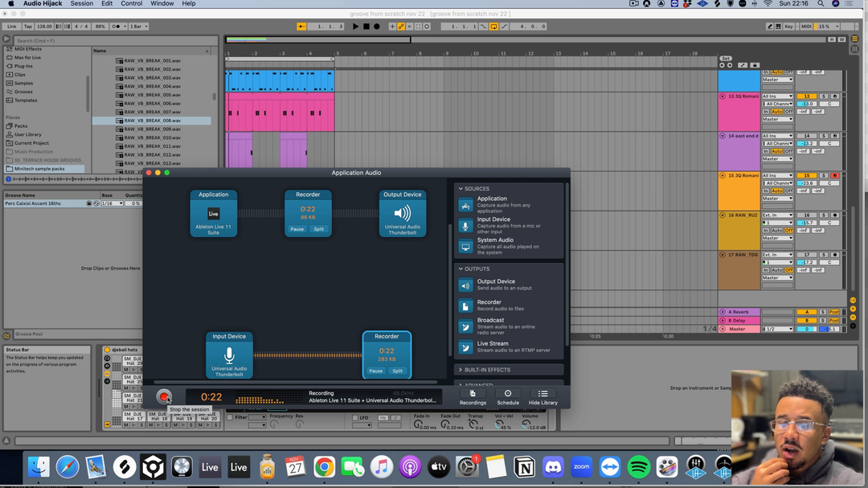
Task: Expand the Built-In Effects section
Action: [461, 370]
